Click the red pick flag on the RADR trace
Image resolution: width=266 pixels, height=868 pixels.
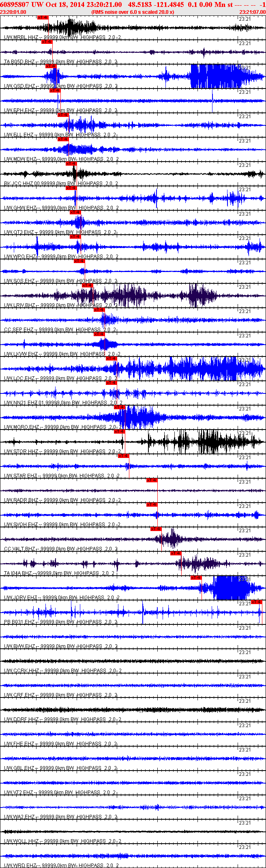[x=152, y=480]
